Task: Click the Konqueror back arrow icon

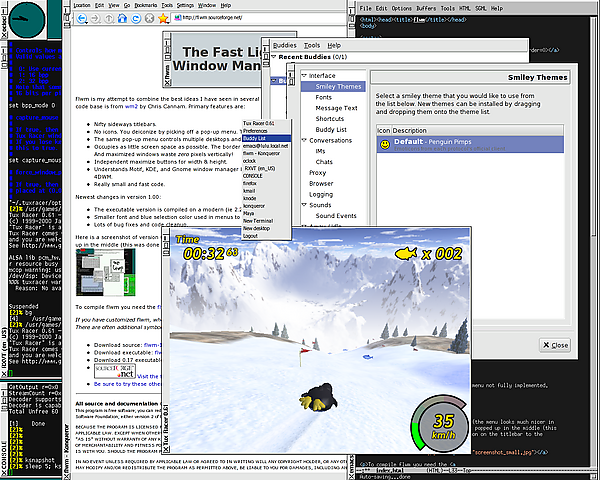Action: (x=82, y=18)
